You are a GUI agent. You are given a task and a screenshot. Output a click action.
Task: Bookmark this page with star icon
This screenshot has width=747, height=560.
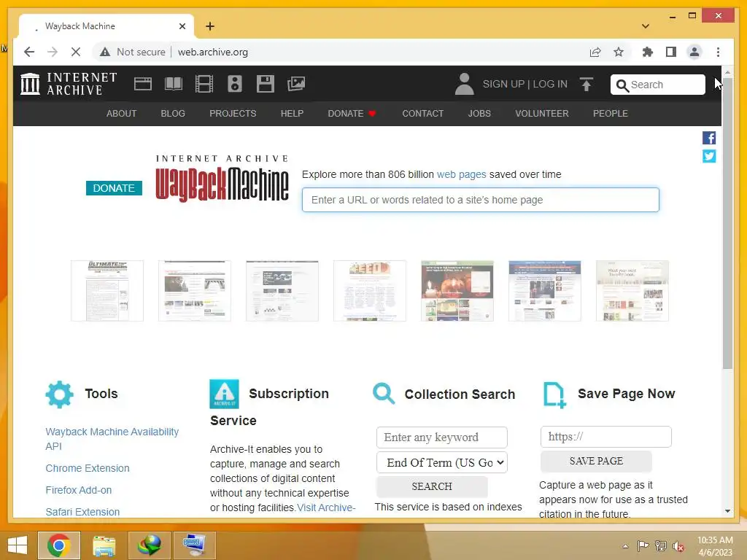[619, 52]
